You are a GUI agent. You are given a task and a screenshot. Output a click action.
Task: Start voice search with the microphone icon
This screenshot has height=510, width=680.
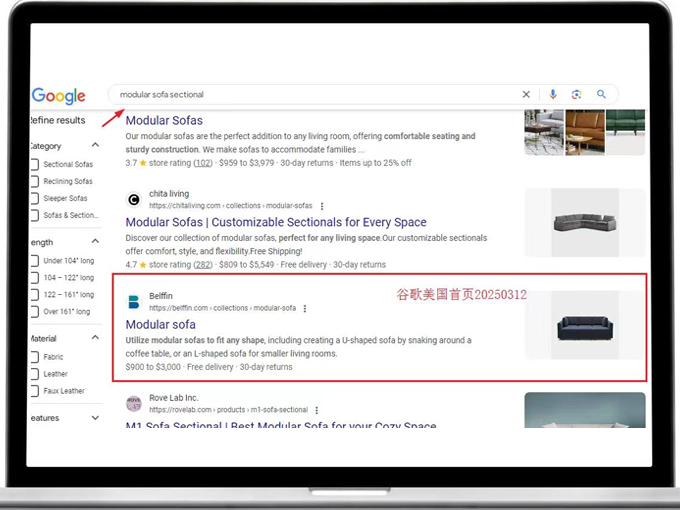coord(553,94)
